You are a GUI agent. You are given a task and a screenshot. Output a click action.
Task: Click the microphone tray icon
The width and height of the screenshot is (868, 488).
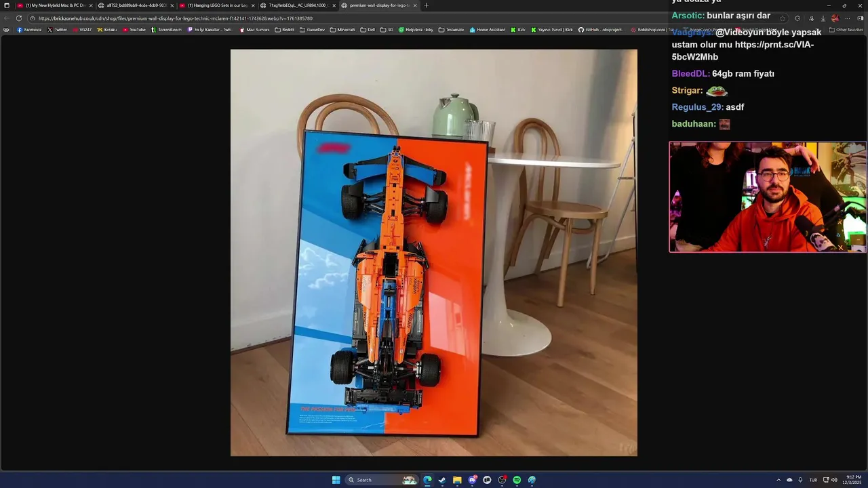tap(800, 480)
